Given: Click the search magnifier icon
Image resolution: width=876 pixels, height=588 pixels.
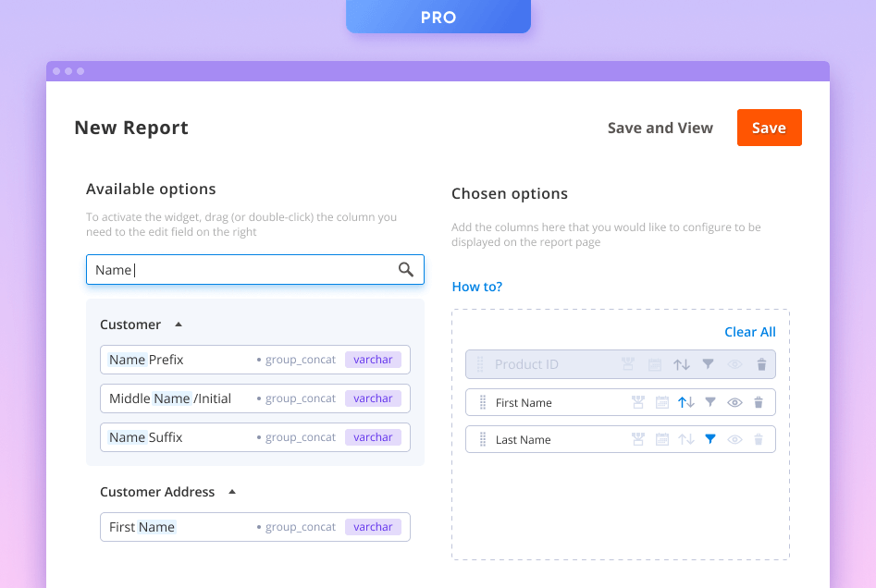Looking at the screenshot, I should pyautogui.click(x=405, y=270).
